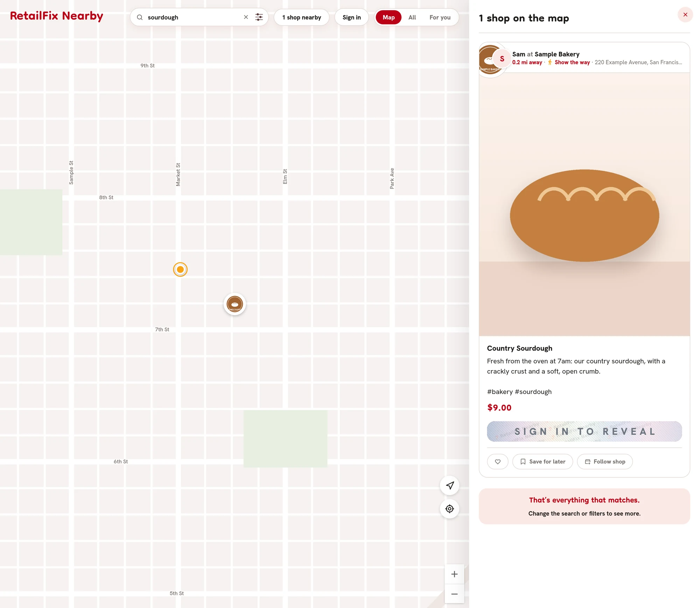700x608 pixels.
Task: Click the Sample Bakery map pin
Action: (x=235, y=304)
